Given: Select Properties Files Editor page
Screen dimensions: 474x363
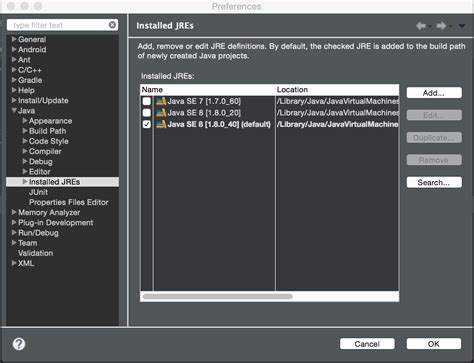Looking at the screenshot, I should coord(69,202).
